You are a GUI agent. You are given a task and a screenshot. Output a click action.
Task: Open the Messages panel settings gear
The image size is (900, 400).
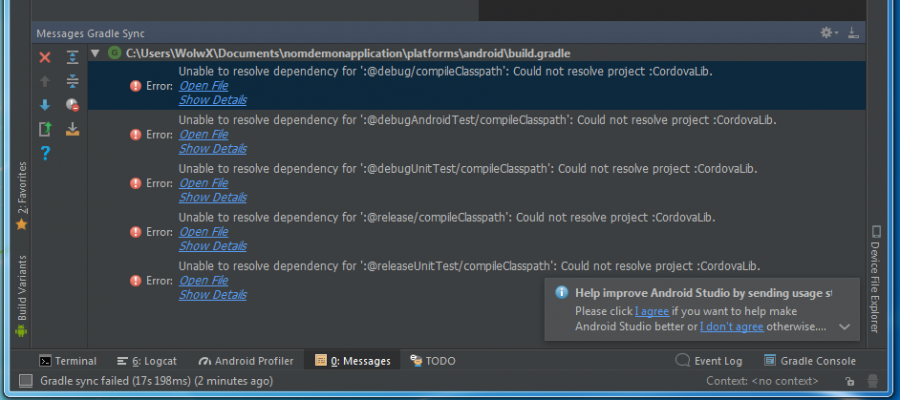coord(829,33)
